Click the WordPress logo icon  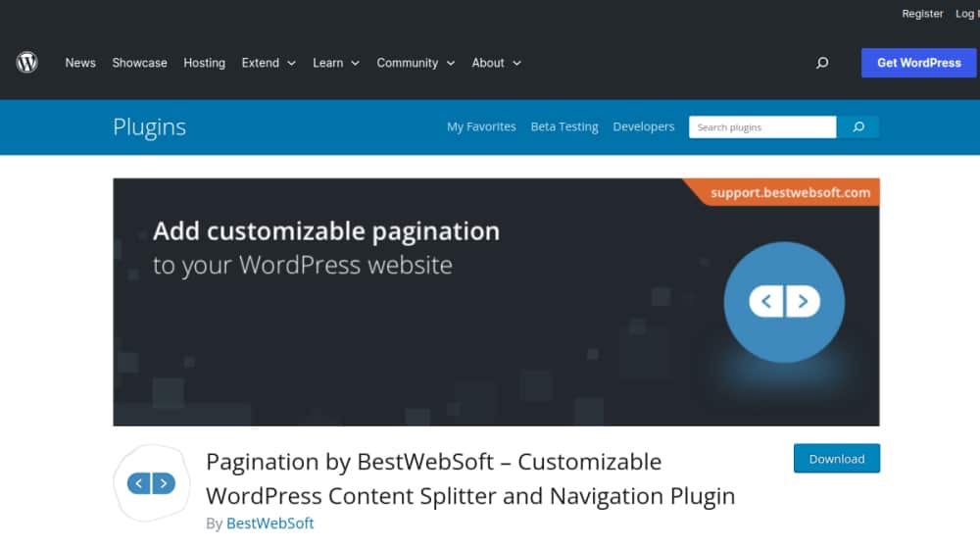(26, 63)
